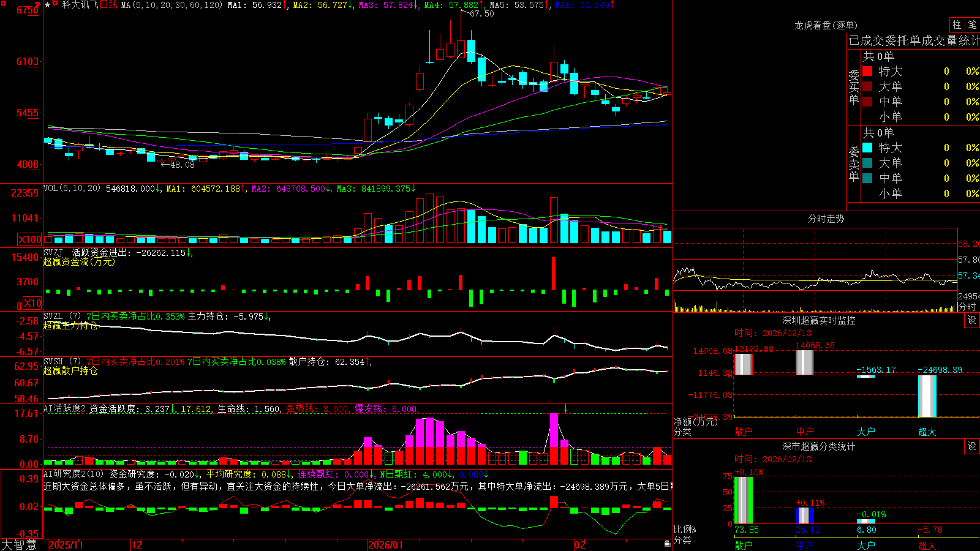The width and height of the screenshot is (980, 551).
Task: Click the 大智慧 logo at bottom-left
Action: [19, 545]
